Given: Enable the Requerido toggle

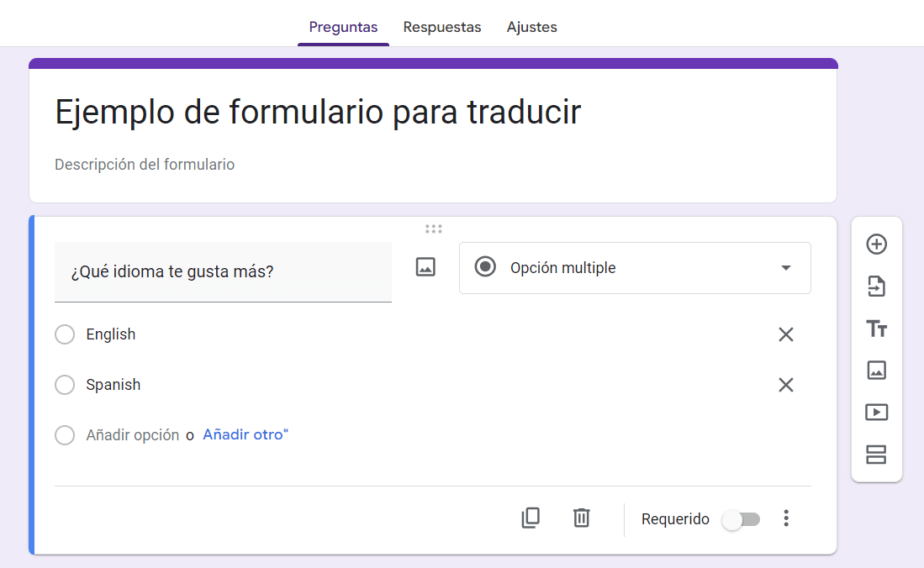Looking at the screenshot, I should 741,519.
